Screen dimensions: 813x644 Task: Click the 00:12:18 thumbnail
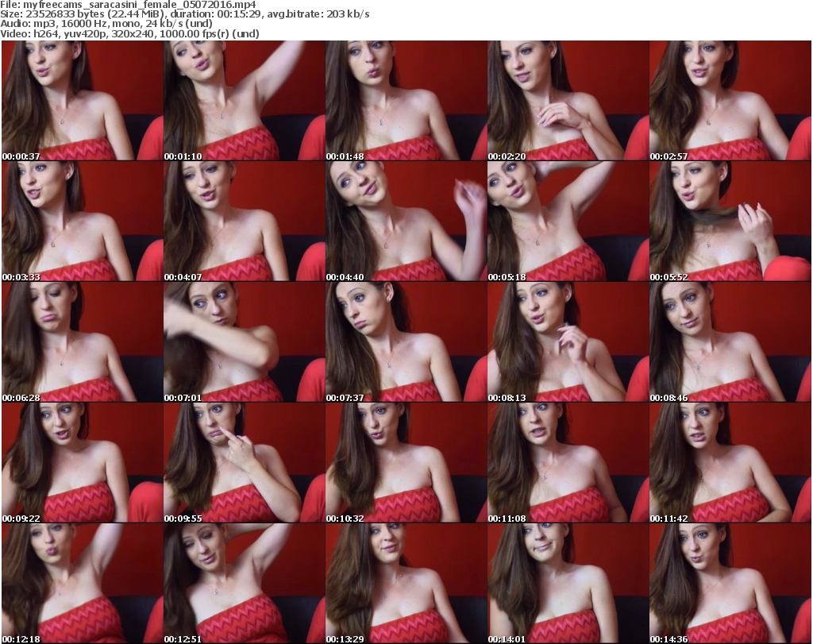(83, 584)
